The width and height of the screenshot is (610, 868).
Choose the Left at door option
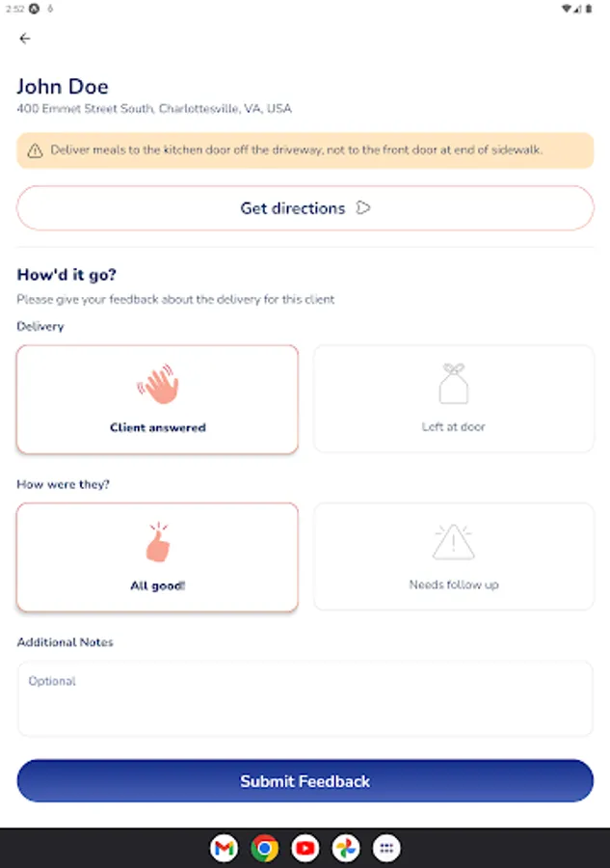pos(453,399)
